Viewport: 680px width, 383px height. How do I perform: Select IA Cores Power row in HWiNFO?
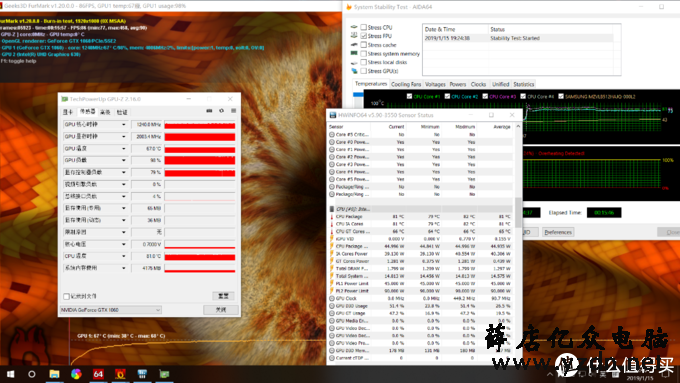[421, 254]
